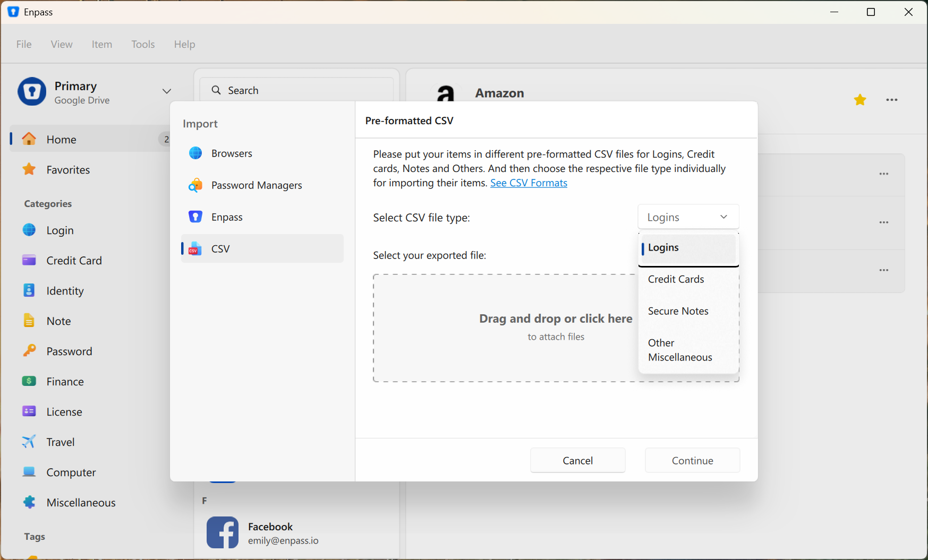Open Favorites in the sidebar
The height and width of the screenshot is (560, 928).
click(x=90, y=169)
